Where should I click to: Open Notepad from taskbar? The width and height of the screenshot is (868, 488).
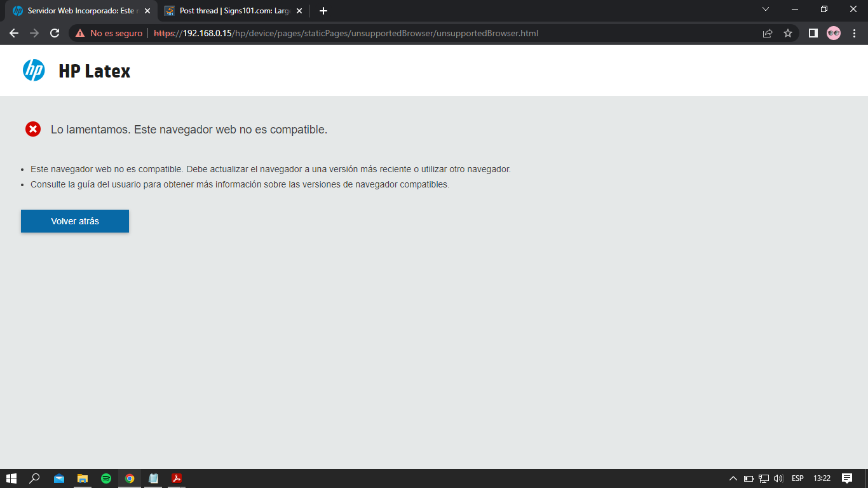153,478
